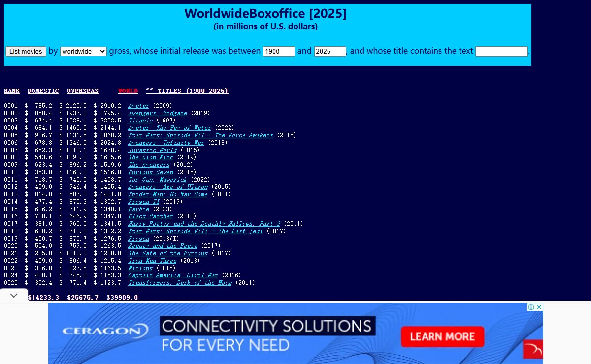Focus the end year field showing 2025

tap(330, 51)
